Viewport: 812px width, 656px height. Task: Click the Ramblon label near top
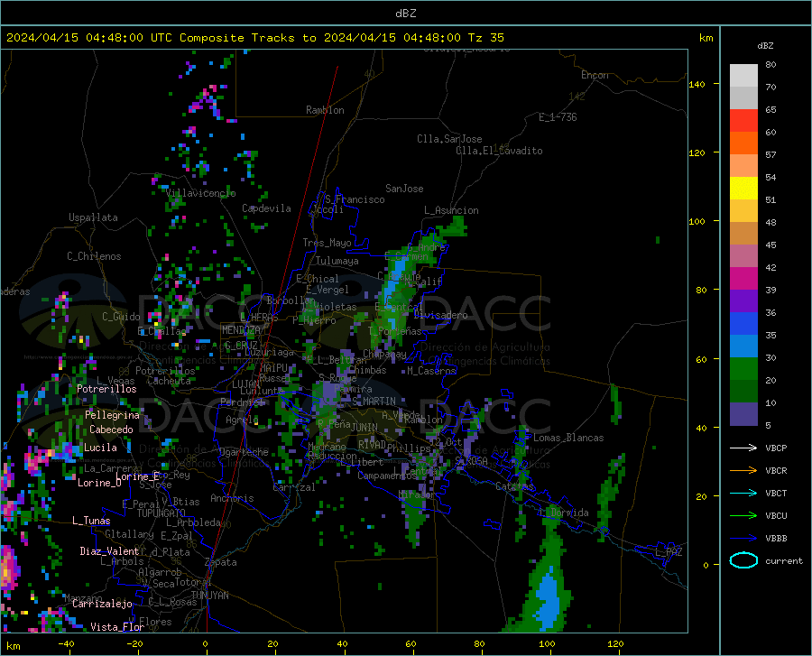(325, 110)
